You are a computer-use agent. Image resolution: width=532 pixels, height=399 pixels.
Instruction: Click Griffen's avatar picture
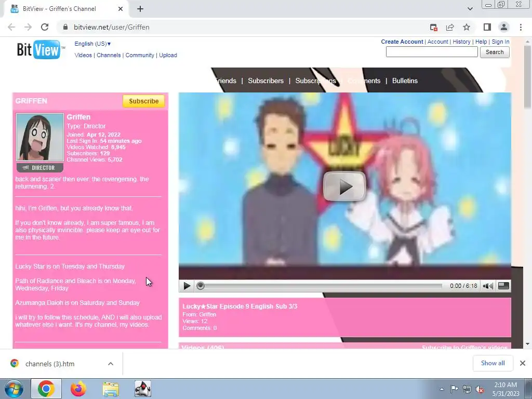tap(39, 137)
